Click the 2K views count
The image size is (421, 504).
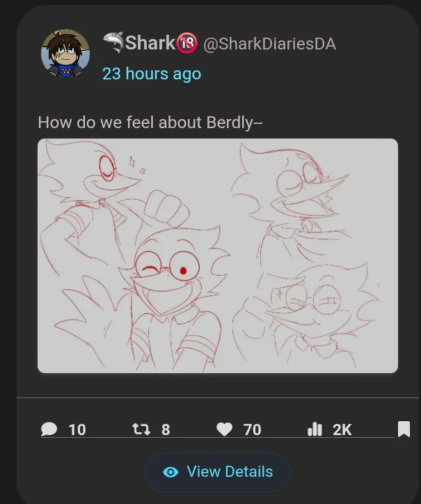(342, 430)
